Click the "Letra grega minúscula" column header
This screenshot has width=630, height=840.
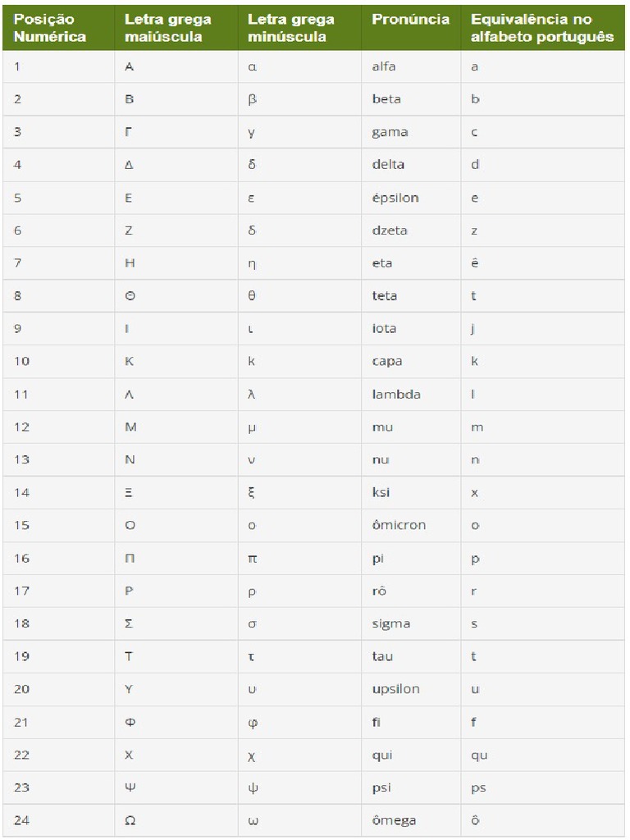290,28
